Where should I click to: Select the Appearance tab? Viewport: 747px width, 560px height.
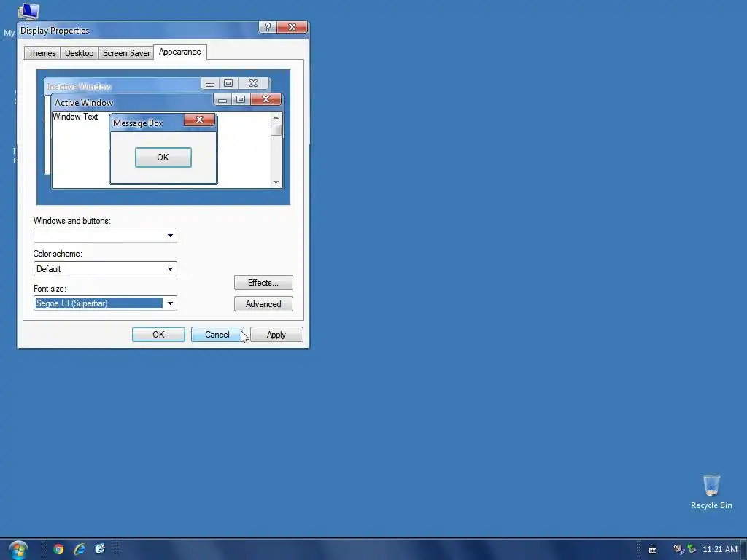coord(180,52)
